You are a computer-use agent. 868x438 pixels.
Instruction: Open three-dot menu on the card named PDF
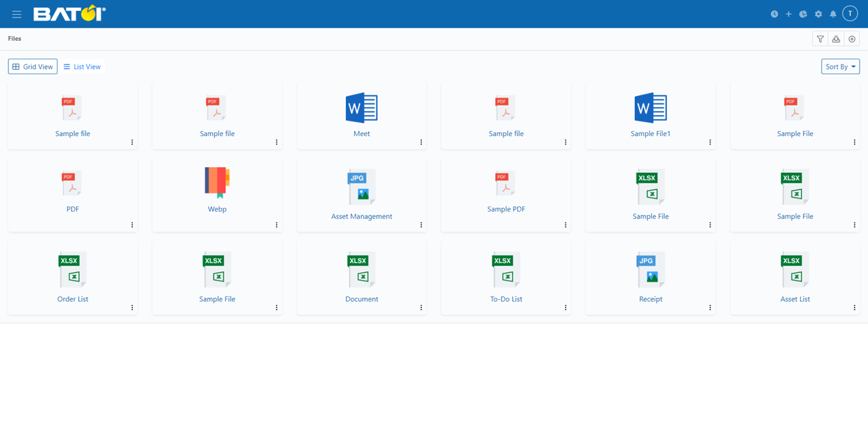click(132, 225)
